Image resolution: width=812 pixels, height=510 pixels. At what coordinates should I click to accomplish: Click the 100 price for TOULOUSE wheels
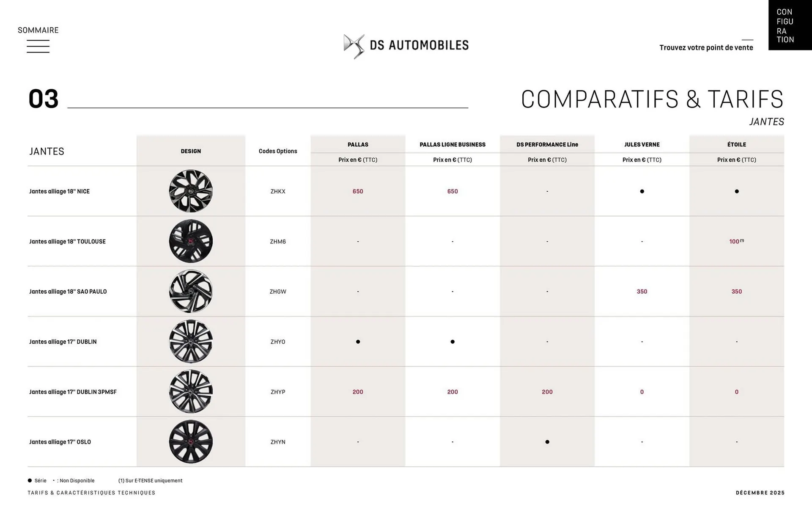point(735,242)
